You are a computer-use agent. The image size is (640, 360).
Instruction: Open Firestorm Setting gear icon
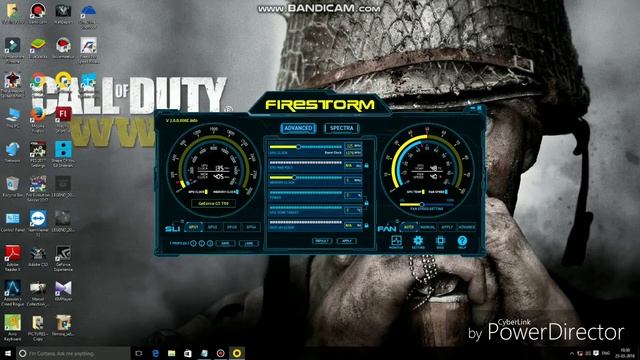418,242
